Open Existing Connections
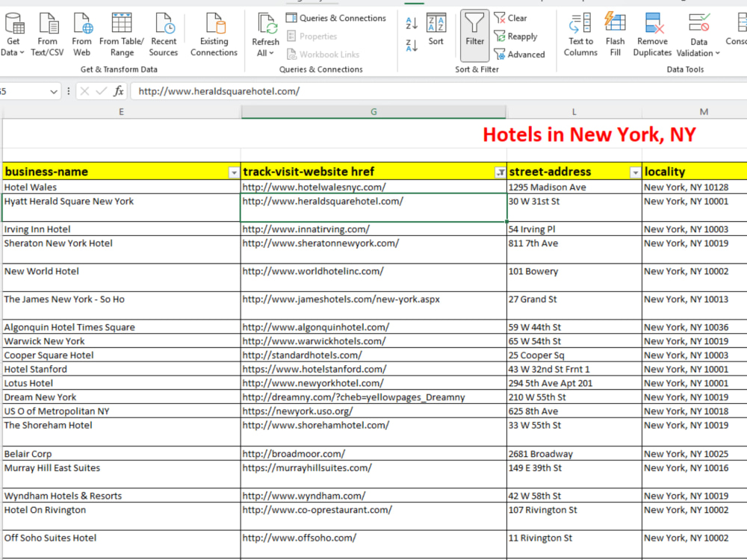The height and width of the screenshot is (560, 747). pyautogui.click(x=214, y=35)
